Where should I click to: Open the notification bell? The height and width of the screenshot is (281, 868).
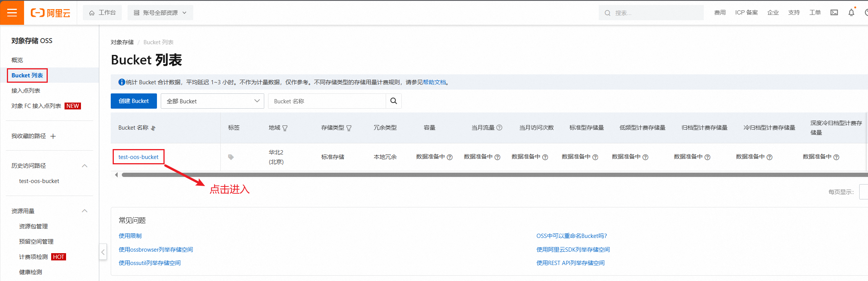point(851,13)
